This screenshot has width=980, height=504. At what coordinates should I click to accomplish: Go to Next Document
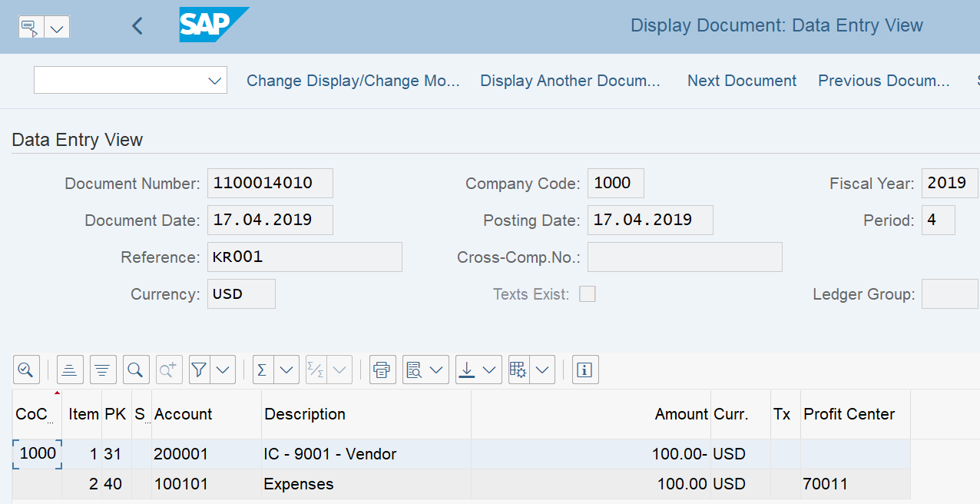[x=742, y=81]
